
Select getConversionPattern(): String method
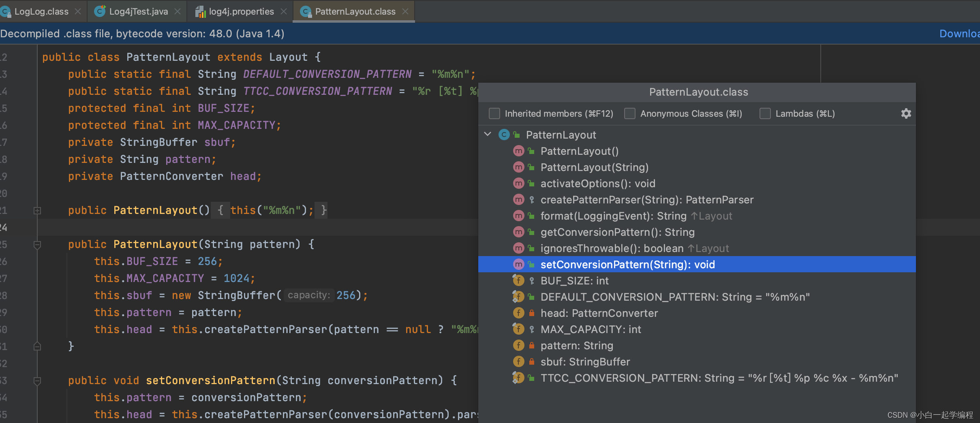tap(697, 232)
